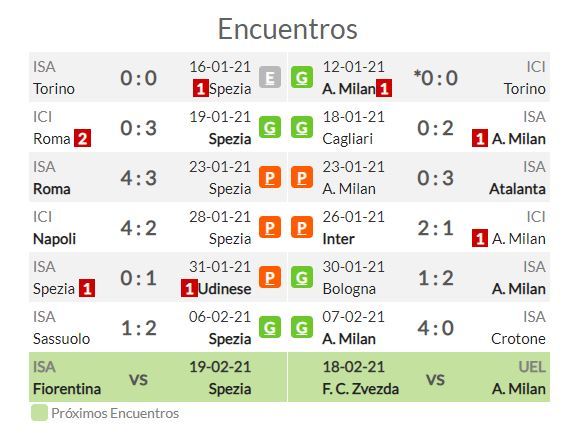585x437 pixels.
Task: Click the green G badge for Roma 0:3 Spezia
Action: point(270,127)
